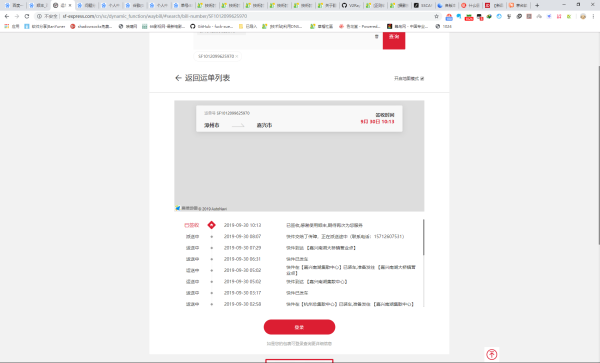Click the red login button below tracking list

pos(299,327)
